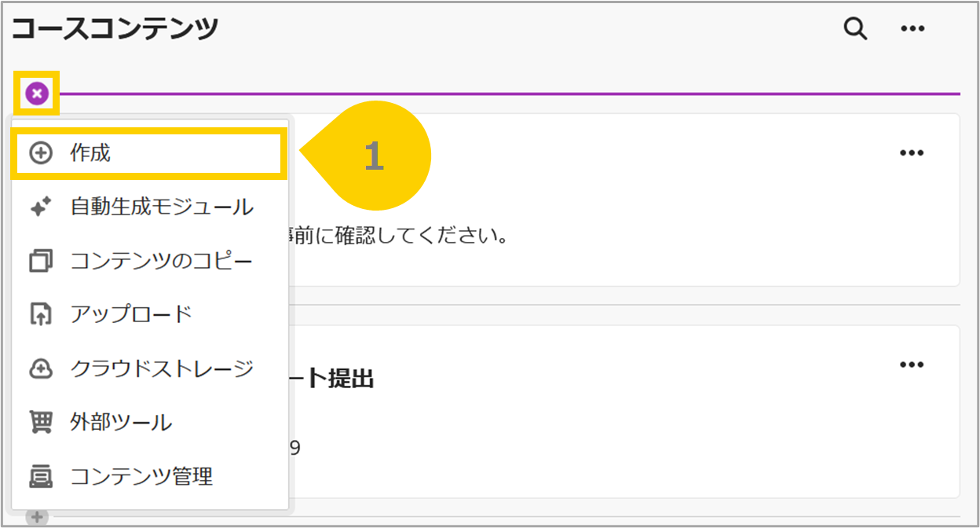This screenshot has width=980, height=528.
Task: Click the コースコンテンツ heading
Action: (x=115, y=29)
